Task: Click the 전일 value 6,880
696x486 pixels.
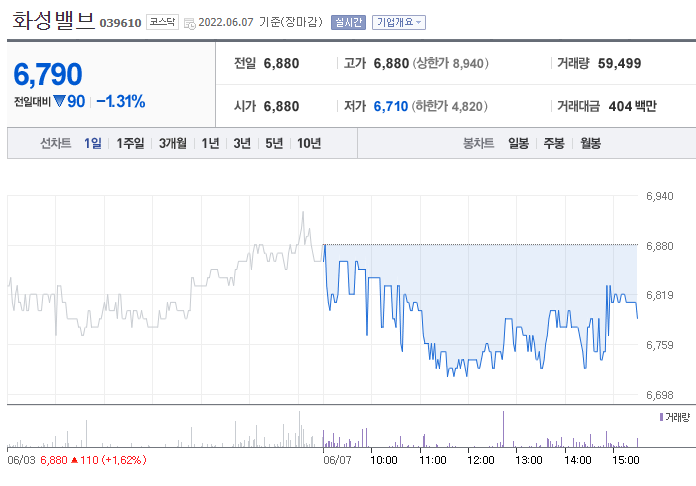Action: [281, 63]
